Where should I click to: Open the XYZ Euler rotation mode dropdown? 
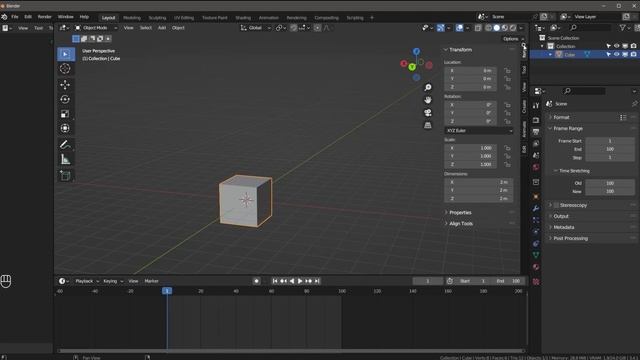pos(479,131)
